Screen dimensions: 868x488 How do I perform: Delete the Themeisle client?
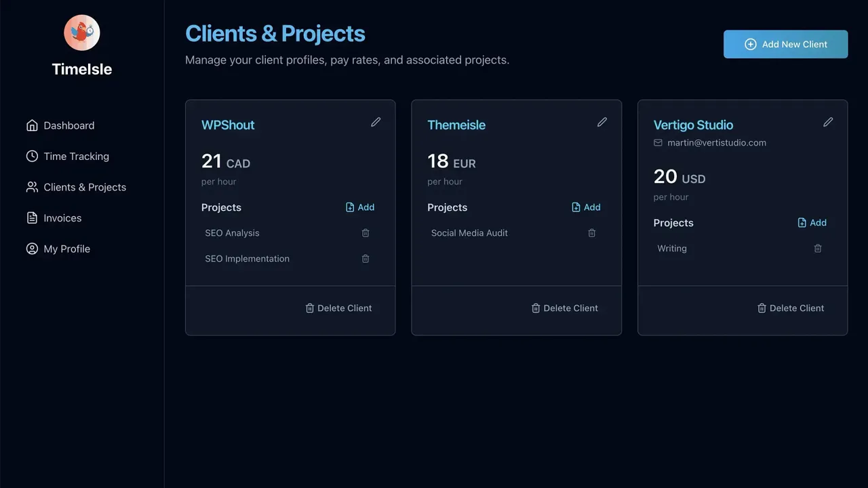pyautogui.click(x=564, y=308)
